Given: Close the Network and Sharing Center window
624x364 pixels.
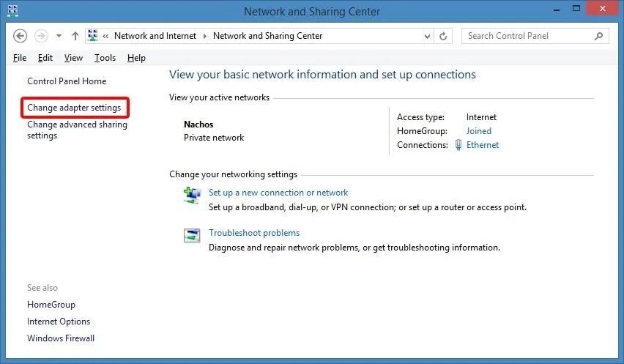Looking at the screenshot, I should 603,9.
